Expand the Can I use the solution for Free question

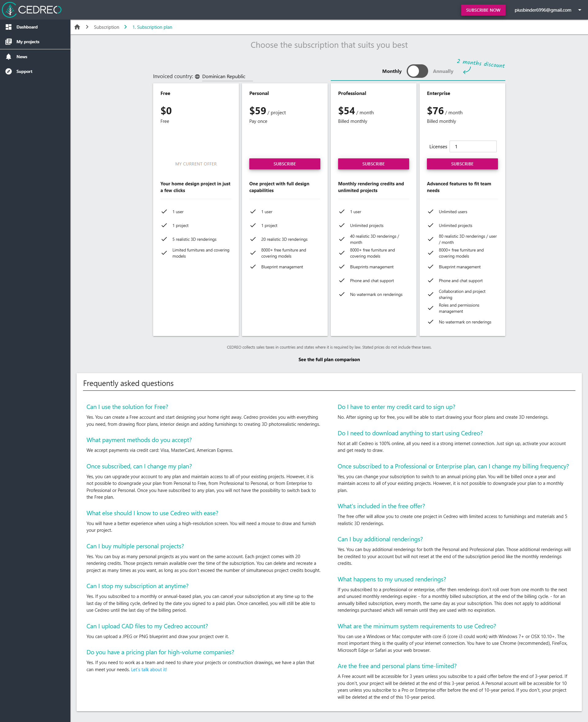(127, 407)
